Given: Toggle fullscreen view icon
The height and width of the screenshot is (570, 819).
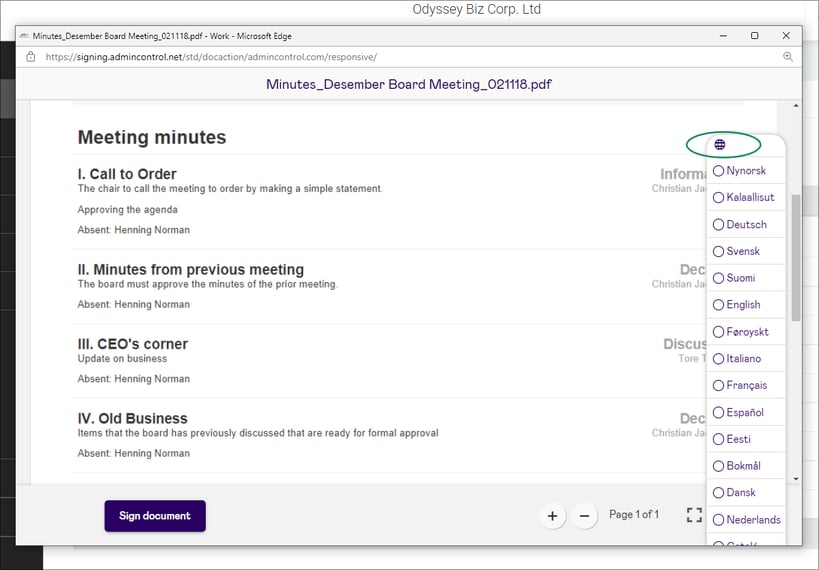Looking at the screenshot, I should (x=694, y=515).
